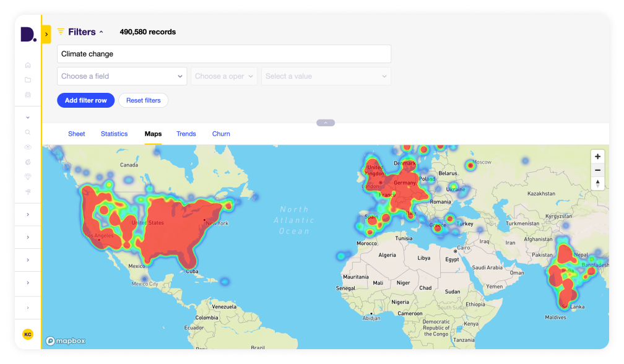Click the Canada label on map
Image resolution: width=624 pixels, height=364 pixels.
point(129,165)
